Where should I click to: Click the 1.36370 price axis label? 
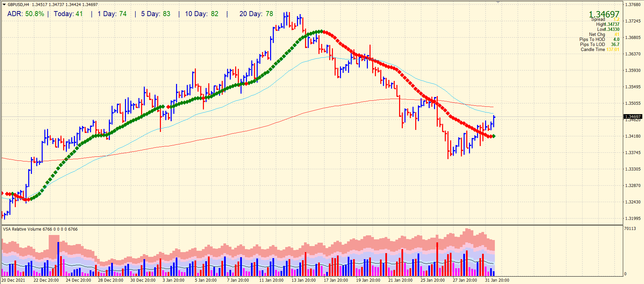(x=633, y=54)
